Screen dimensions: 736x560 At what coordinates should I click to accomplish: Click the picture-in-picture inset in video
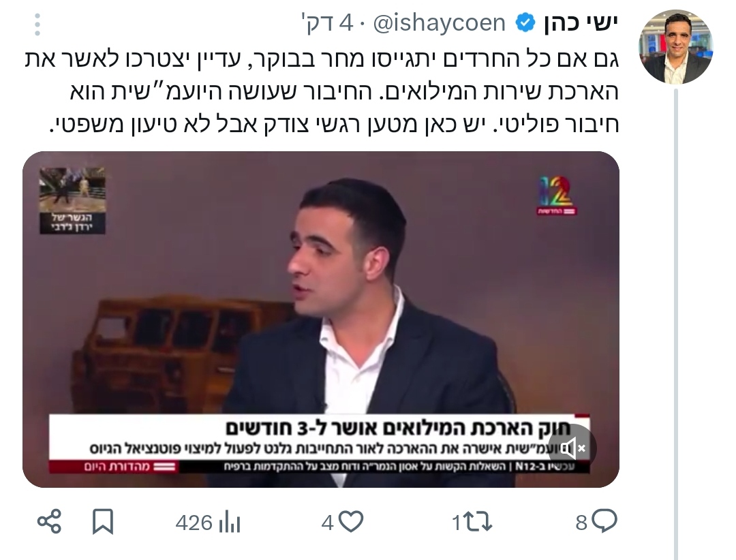[x=72, y=200]
